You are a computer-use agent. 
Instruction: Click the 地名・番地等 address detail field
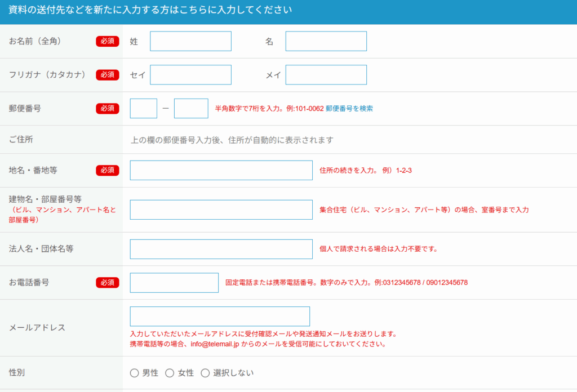pos(221,170)
